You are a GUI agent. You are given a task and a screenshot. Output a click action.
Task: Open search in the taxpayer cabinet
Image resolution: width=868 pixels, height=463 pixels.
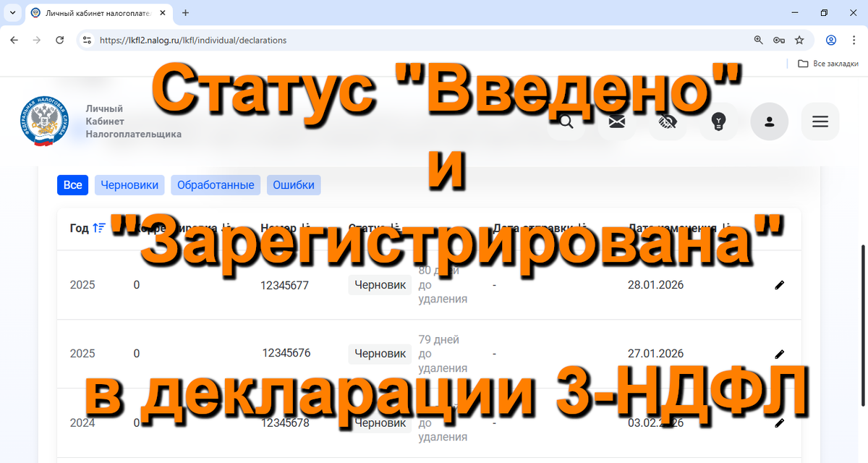coord(566,122)
